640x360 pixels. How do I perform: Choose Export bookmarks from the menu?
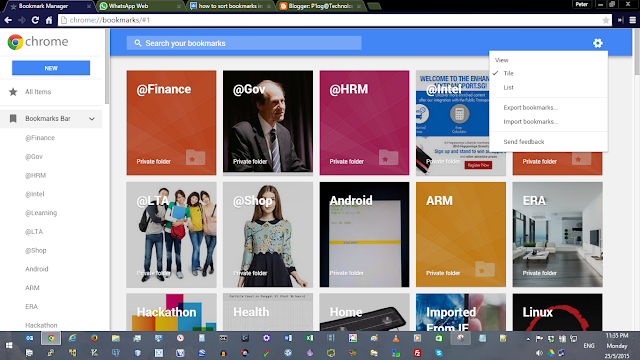[548, 107]
